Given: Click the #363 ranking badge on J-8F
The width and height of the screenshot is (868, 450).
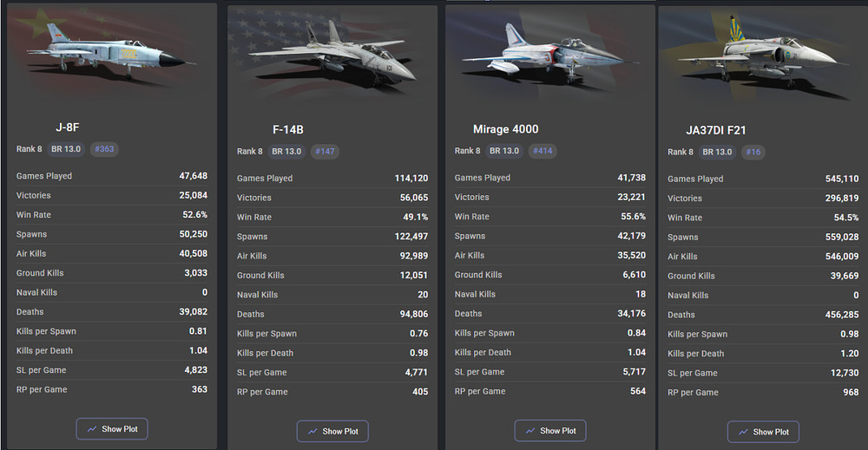Looking at the screenshot, I should [x=104, y=149].
